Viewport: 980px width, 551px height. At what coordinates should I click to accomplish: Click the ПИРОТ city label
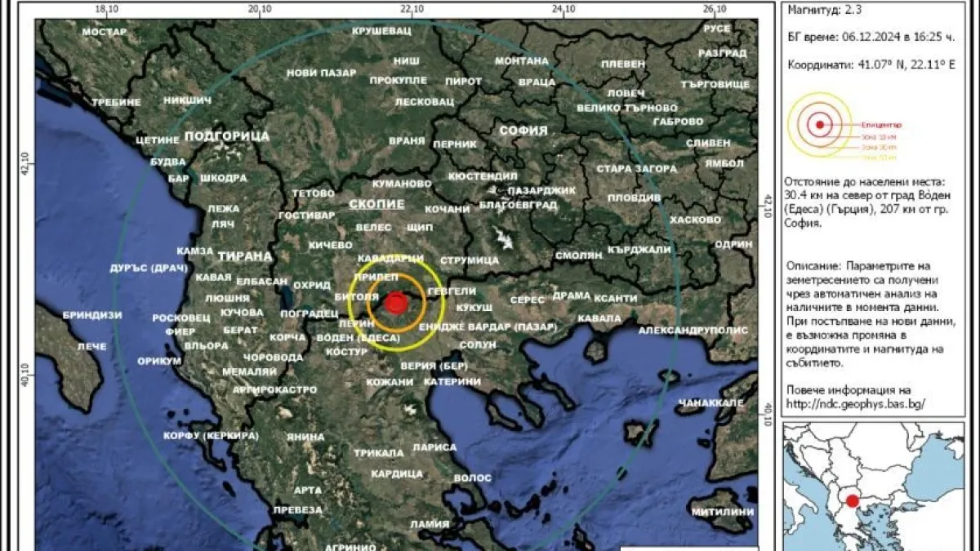[464, 82]
